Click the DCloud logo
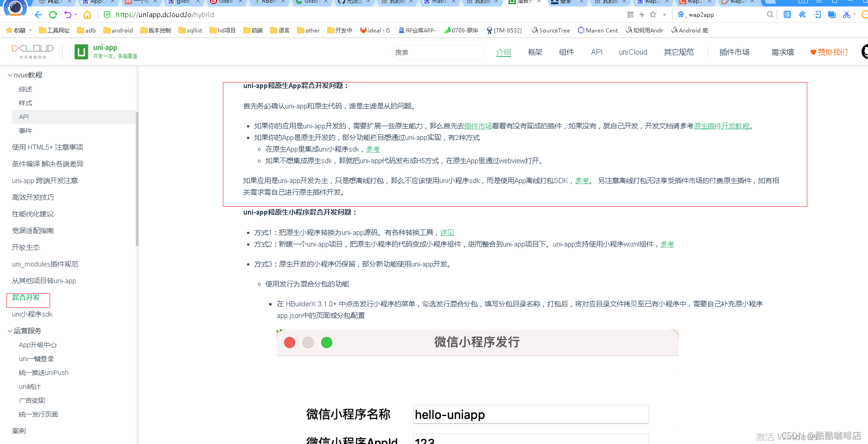The height and width of the screenshot is (444, 868). 33,51
